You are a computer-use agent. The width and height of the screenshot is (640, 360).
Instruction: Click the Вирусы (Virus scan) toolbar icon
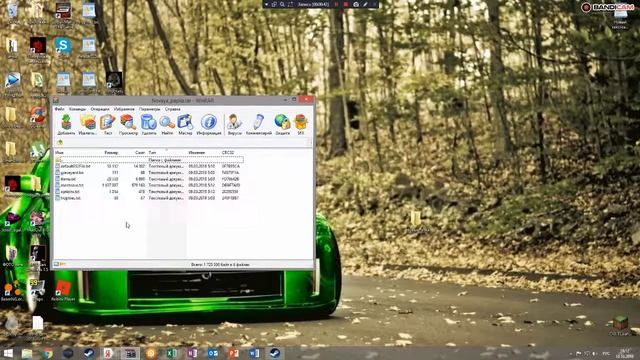(x=234, y=124)
